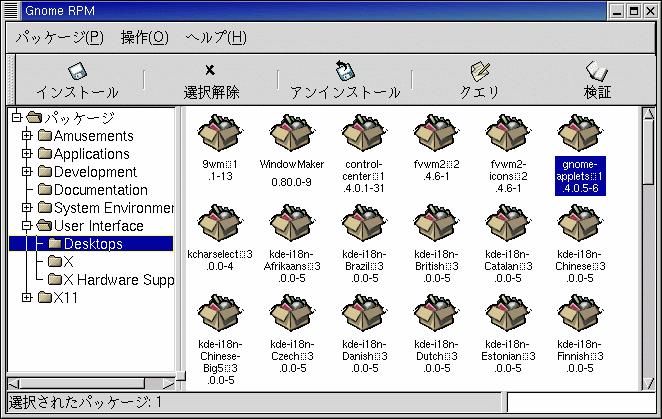Click the status text 選択されたパッケージ: 1
This screenshot has height=419, width=662.
click(x=85, y=402)
